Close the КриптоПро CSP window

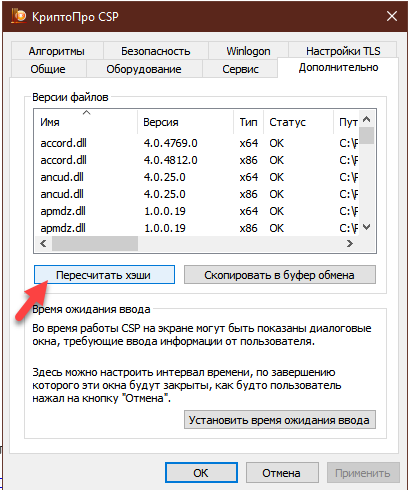coord(392,16)
